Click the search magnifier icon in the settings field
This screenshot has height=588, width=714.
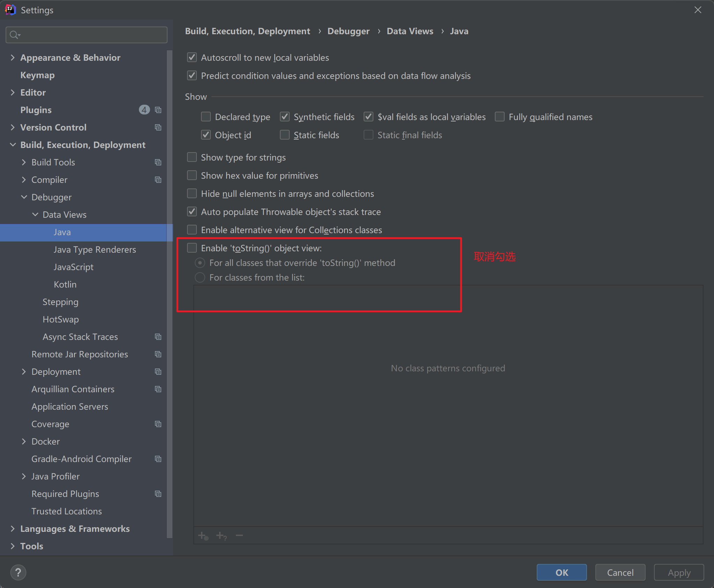point(15,35)
